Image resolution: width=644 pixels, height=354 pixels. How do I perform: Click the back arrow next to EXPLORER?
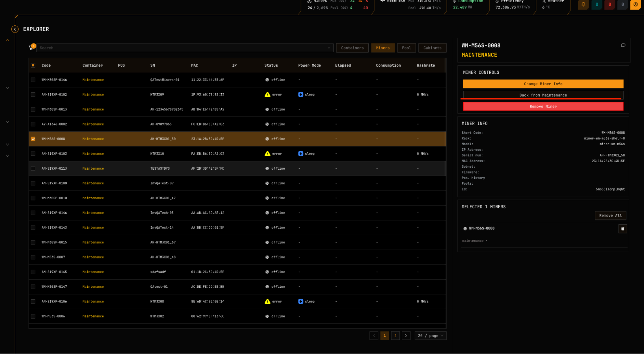pos(15,29)
